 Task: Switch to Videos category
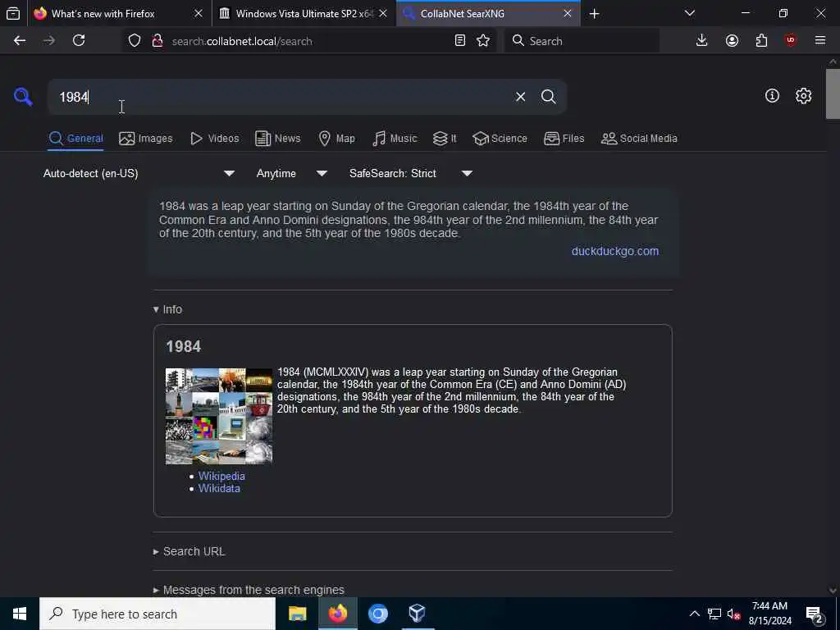(214, 138)
